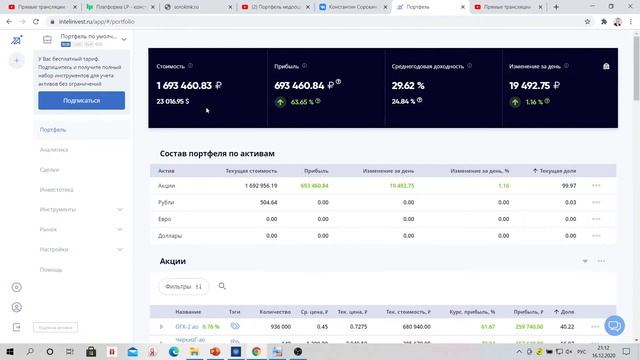
Task: Click the logout icon in sidebar
Action: [17, 327]
